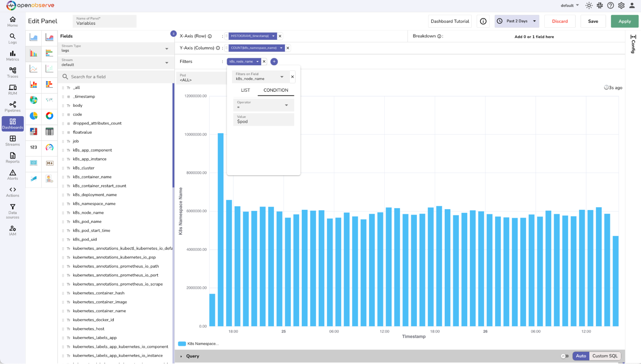Switch to the LIST tab
Image resolution: width=641 pixels, height=364 pixels.
245,90
